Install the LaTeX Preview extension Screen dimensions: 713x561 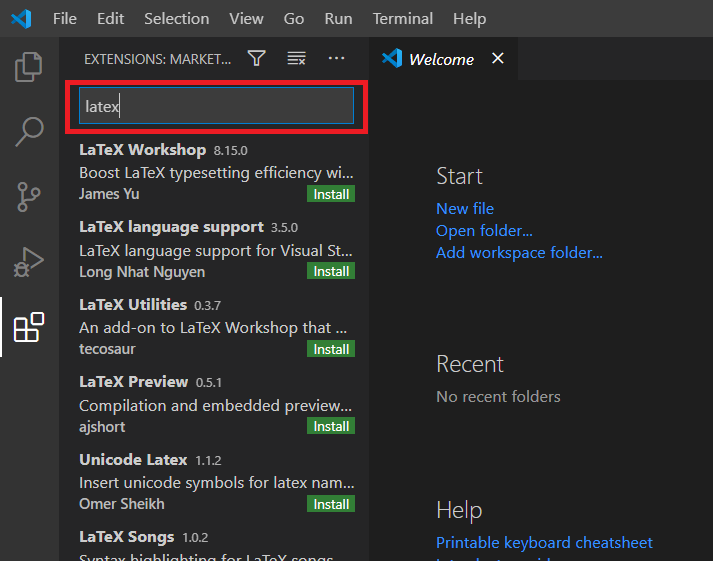point(331,426)
